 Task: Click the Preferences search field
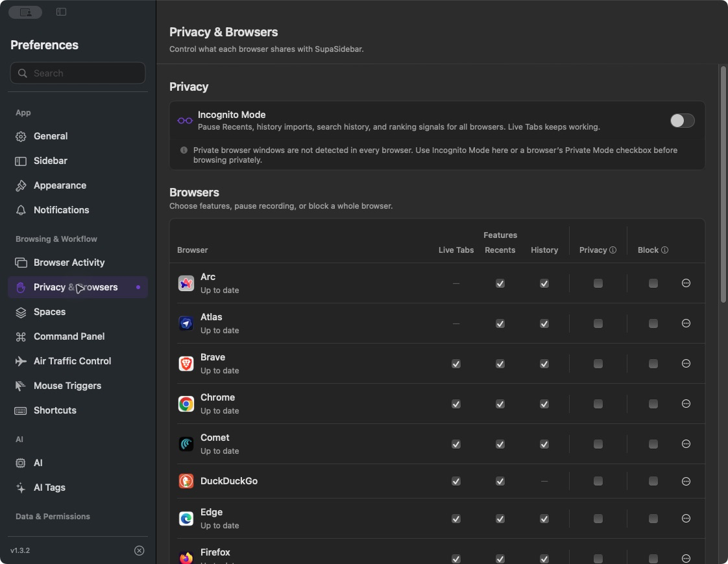[x=77, y=73]
